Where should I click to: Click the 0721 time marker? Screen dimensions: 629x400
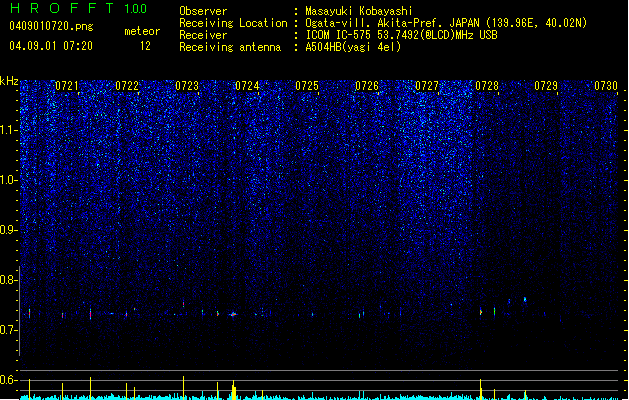point(67,86)
